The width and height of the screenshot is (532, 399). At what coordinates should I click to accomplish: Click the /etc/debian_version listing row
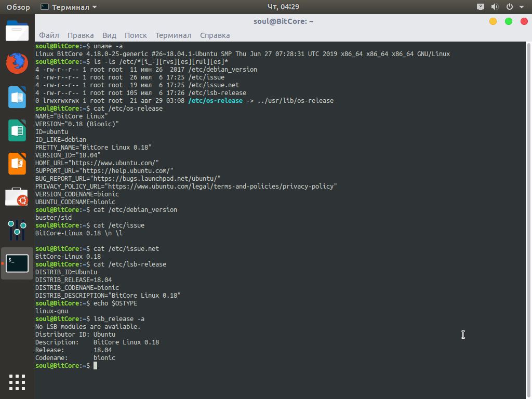[x=146, y=70]
